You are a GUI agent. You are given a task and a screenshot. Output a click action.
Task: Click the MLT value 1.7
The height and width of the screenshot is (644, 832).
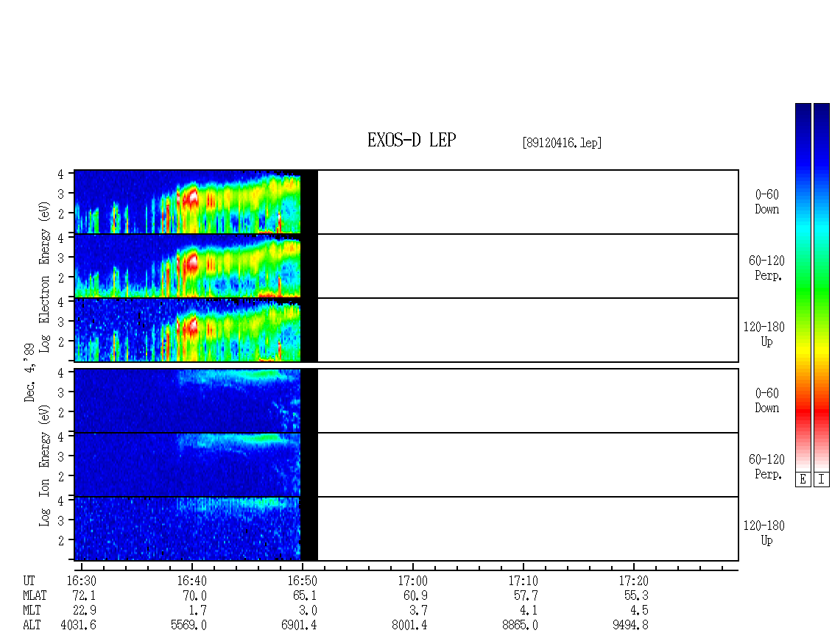[197, 611]
